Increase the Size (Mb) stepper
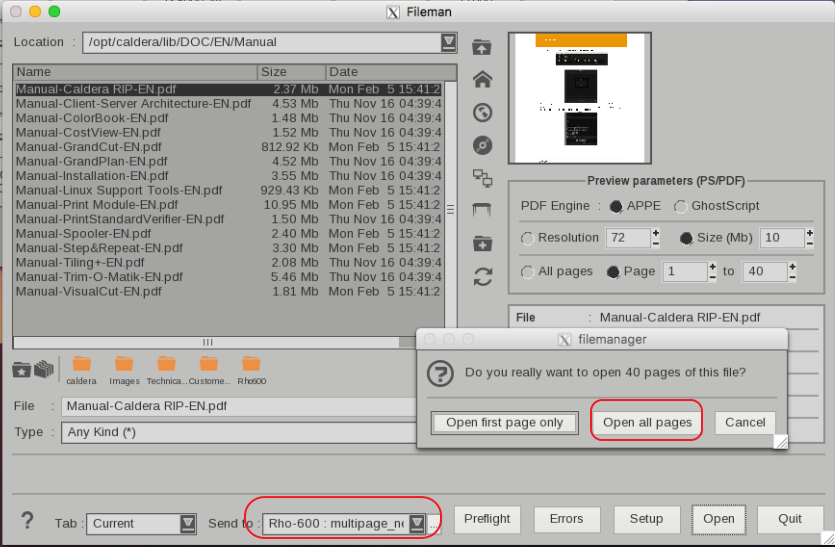835x547 pixels. coord(809,233)
